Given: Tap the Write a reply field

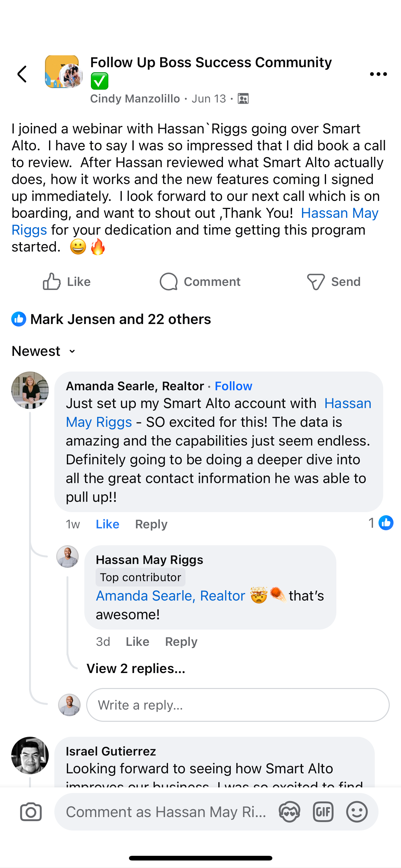Looking at the screenshot, I should coord(237,705).
